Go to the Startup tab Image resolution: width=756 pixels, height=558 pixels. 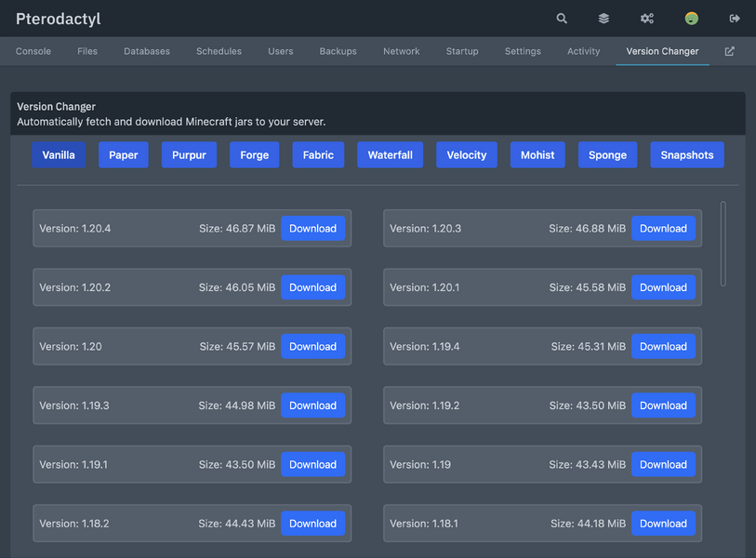tap(462, 51)
